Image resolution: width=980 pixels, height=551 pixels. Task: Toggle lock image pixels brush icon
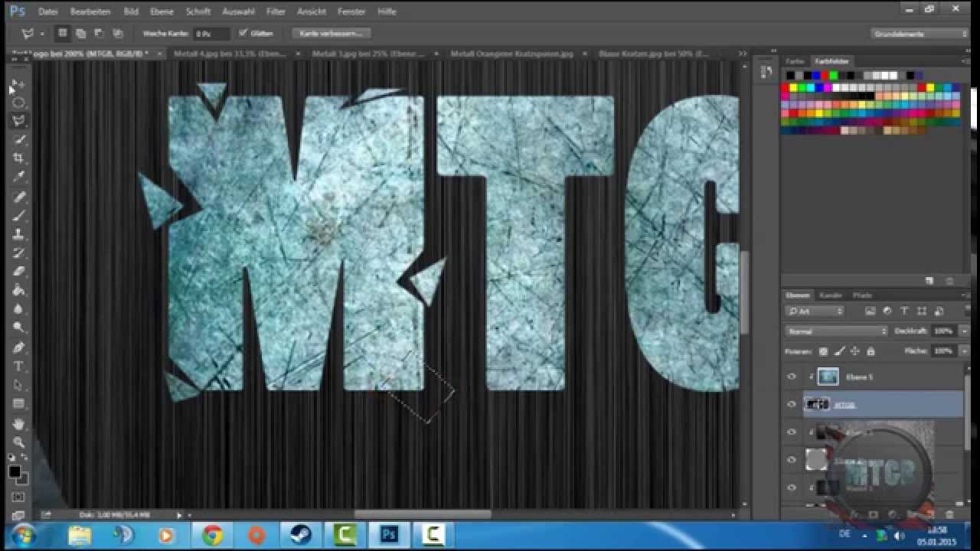click(839, 351)
